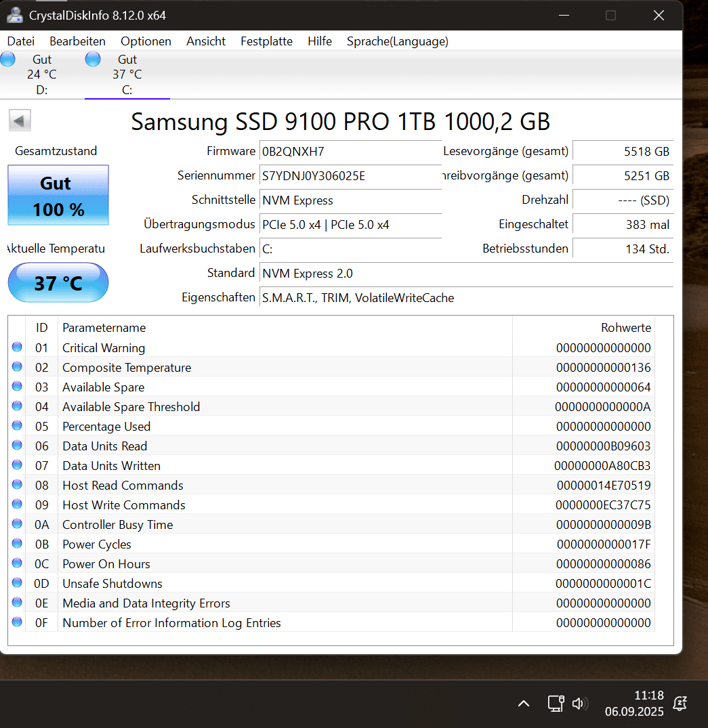Click the 37 °C temperature button
Viewport: 708px width, 728px height.
58,282
